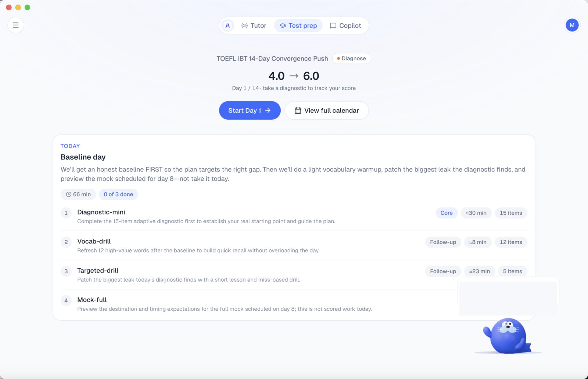
Task: Open the Vocab-drill task
Action: point(294,246)
